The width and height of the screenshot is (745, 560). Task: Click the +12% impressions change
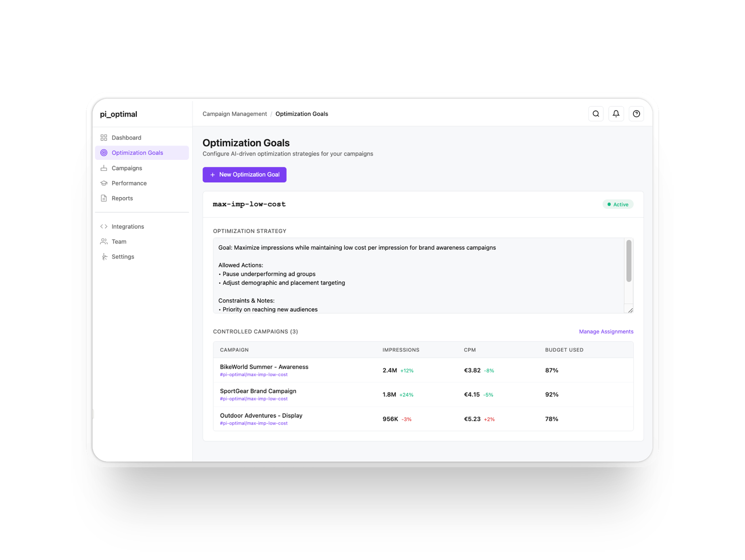tap(407, 371)
